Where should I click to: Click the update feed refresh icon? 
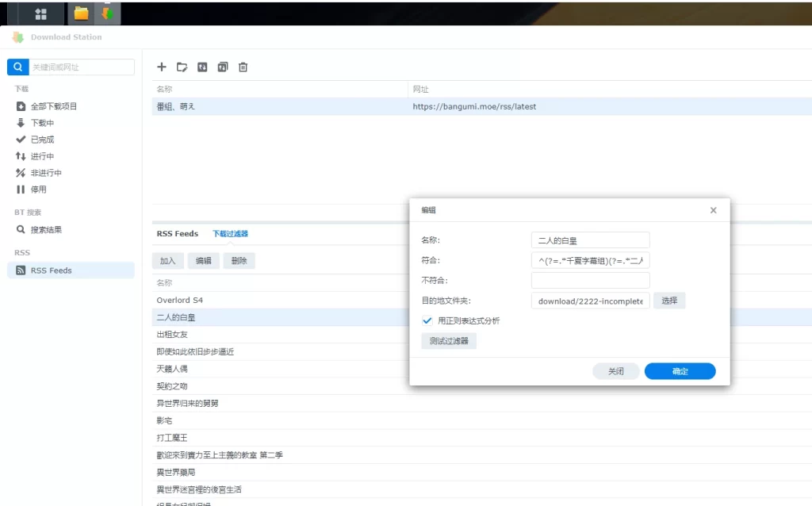(x=202, y=67)
